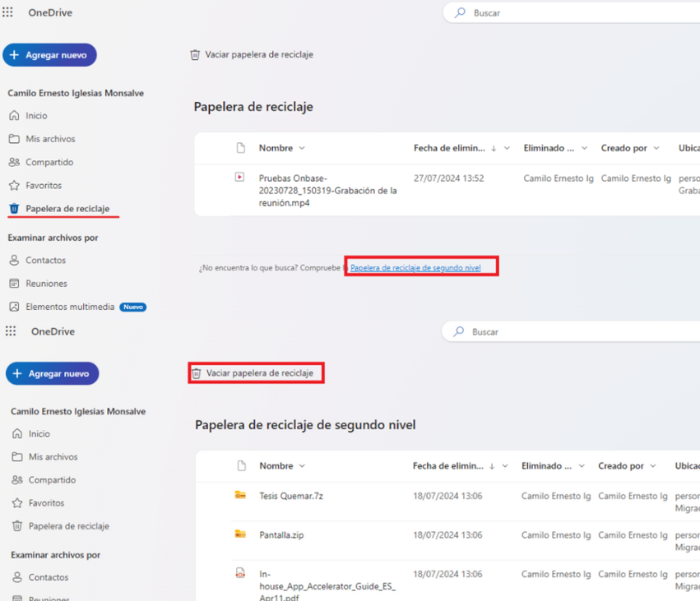This screenshot has height=601, width=700.
Task: Open the app launcher in the first-level recycle bin view
Action: (7, 12)
